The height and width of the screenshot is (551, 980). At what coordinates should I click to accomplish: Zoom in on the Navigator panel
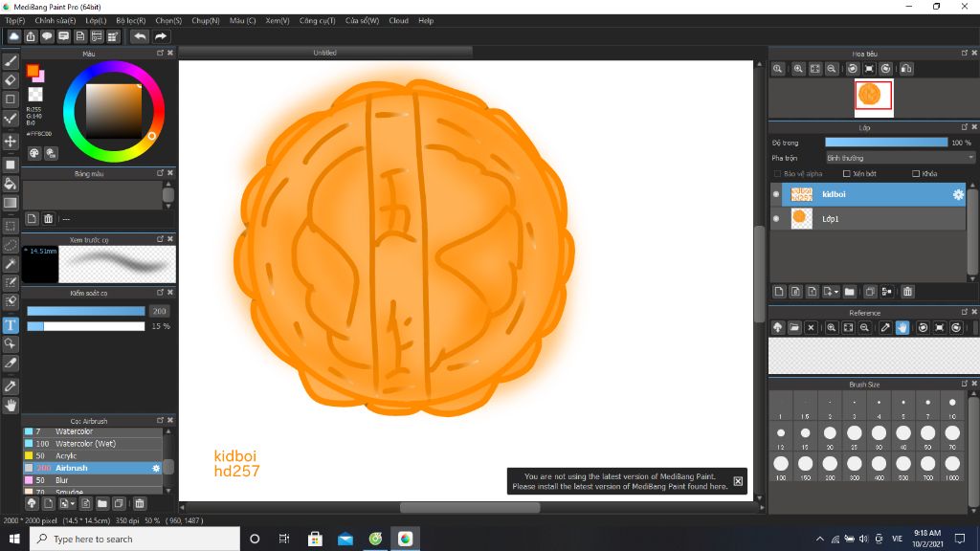(x=798, y=69)
